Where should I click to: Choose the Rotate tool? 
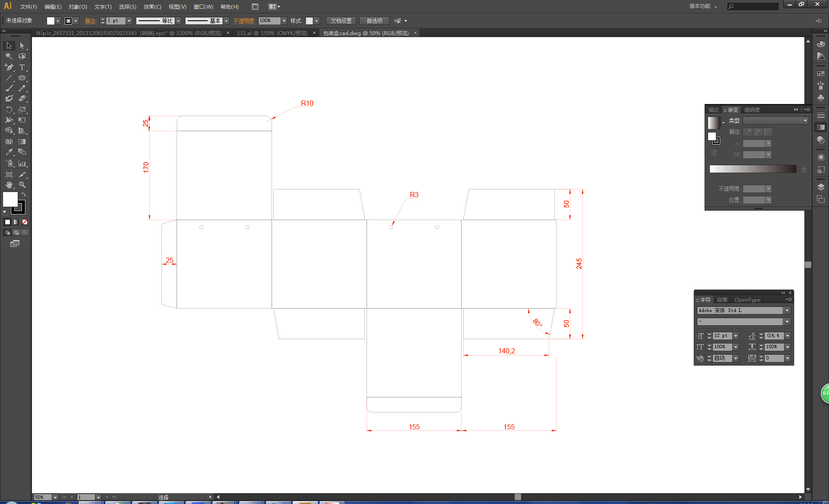point(9,110)
